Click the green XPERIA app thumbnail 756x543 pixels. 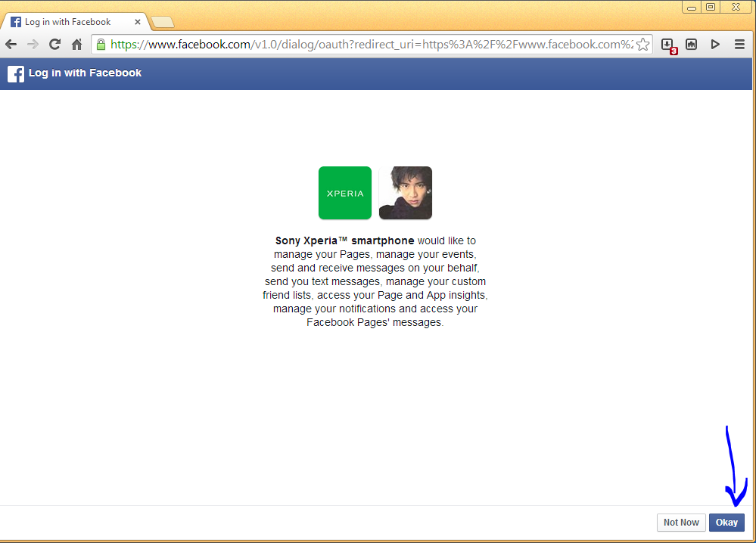[x=345, y=193]
